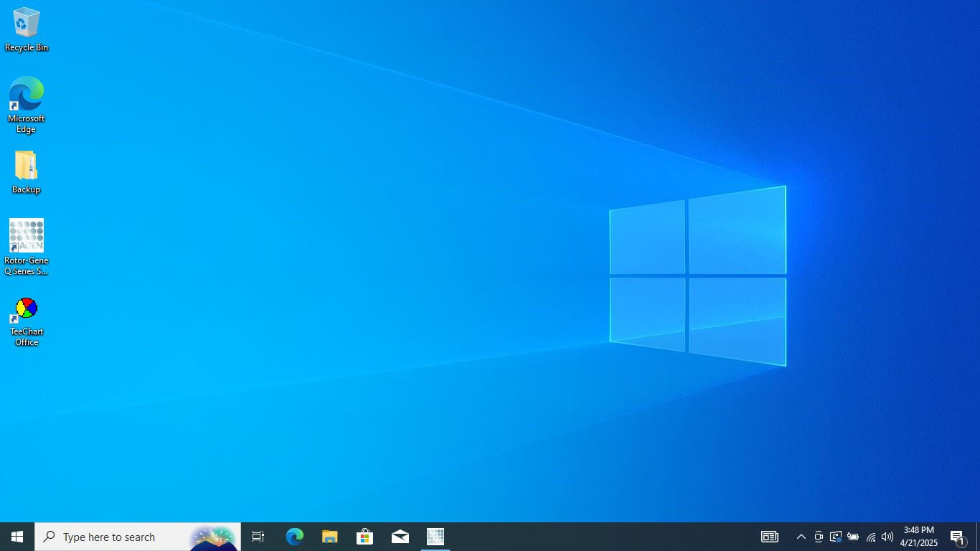
Task: Select the Backup folder on desktop
Action: click(x=26, y=172)
